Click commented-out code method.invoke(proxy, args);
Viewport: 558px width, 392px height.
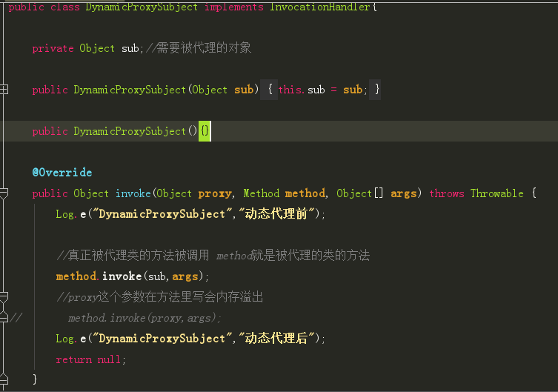145,318
